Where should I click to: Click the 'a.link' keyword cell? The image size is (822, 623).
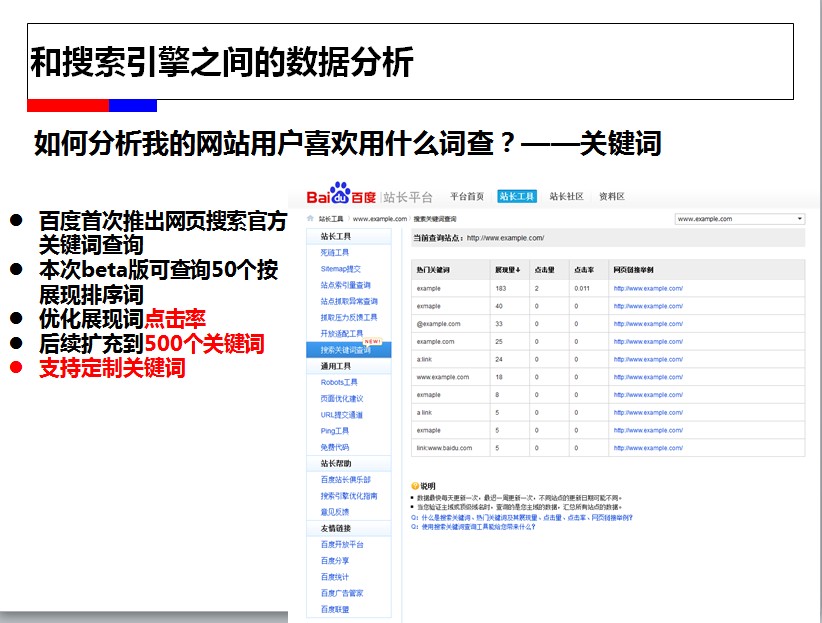tap(424, 359)
